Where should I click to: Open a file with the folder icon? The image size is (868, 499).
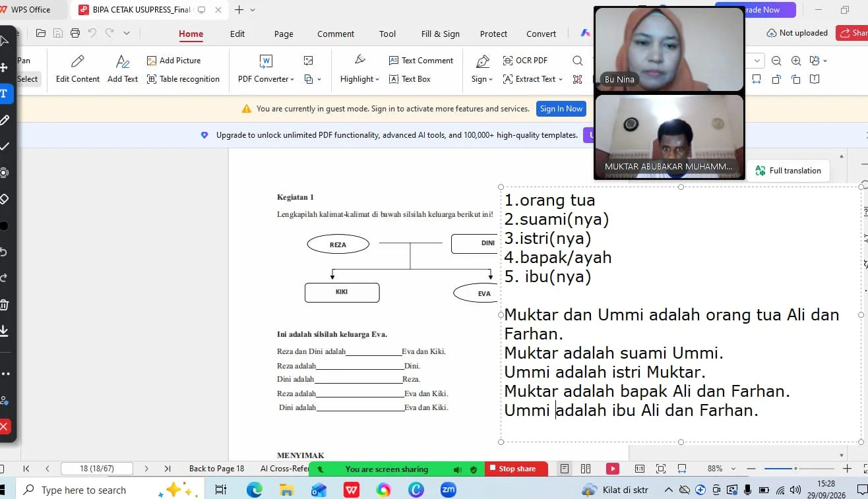(x=41, y=33)
